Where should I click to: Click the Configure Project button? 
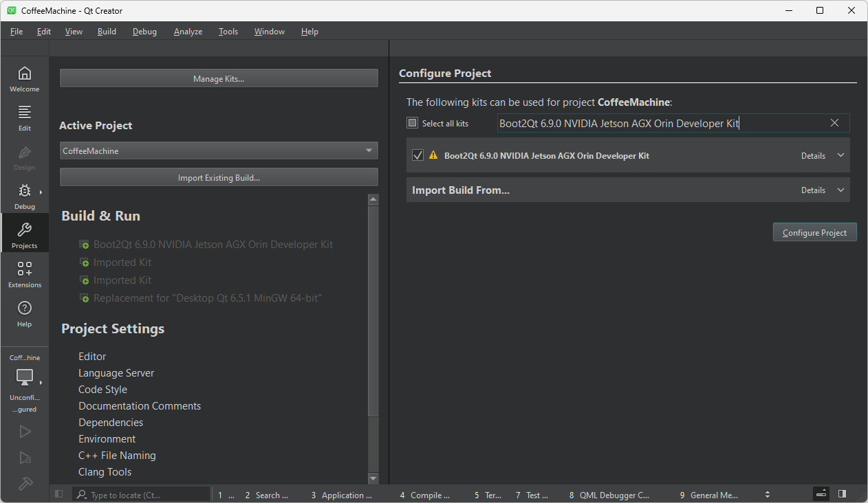click(x=814, y=233)
